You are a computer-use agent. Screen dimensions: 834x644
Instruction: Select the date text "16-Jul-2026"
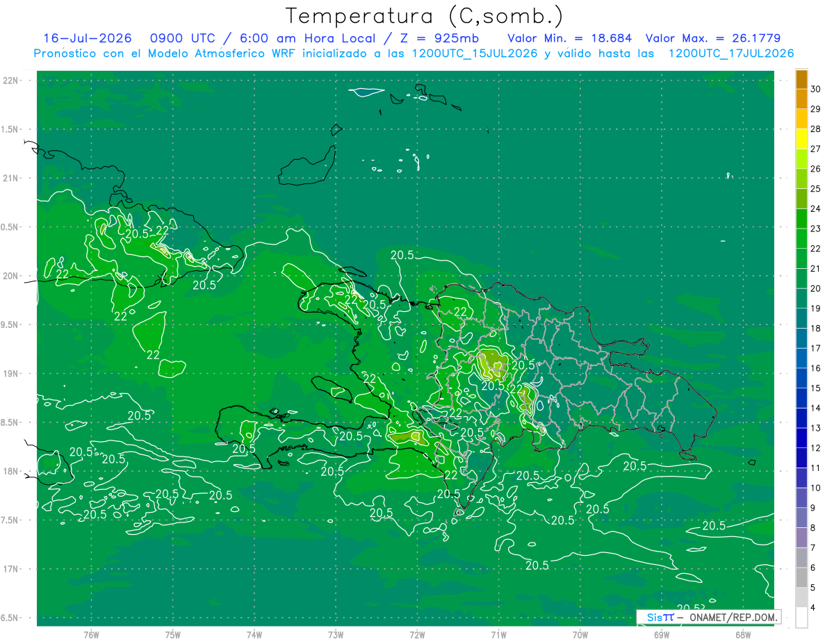tap(88, 38)
